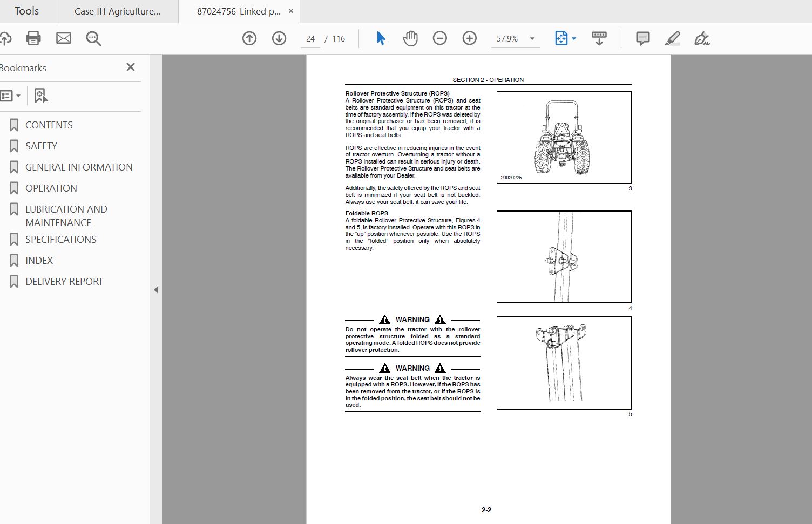Go to the next page with down arrow
Viewport: 812px width, 524px height.
point(279,38)
